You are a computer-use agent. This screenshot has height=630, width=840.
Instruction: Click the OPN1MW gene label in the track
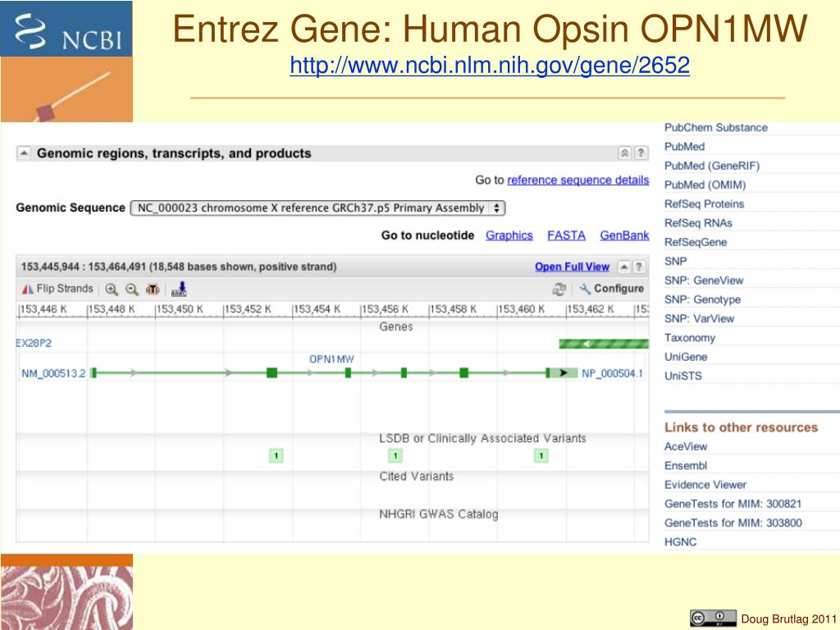click(331, 359)
